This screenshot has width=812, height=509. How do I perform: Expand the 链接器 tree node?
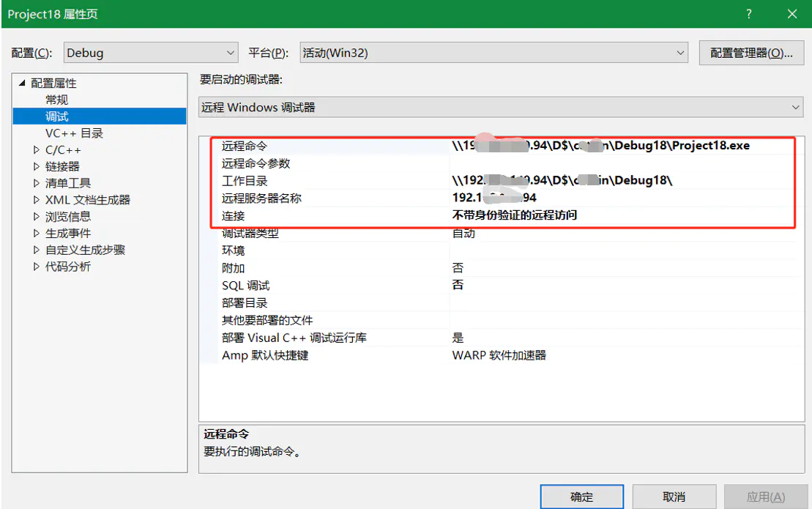tap(37, 166)
